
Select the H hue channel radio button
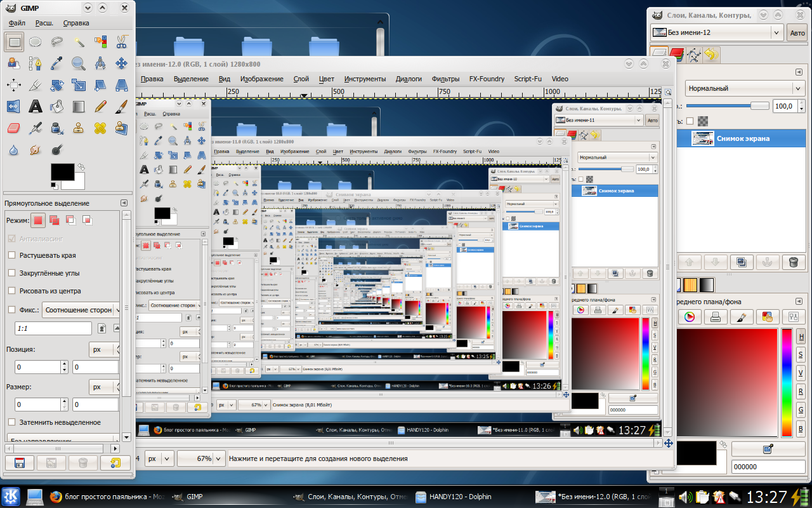point(801,337)
